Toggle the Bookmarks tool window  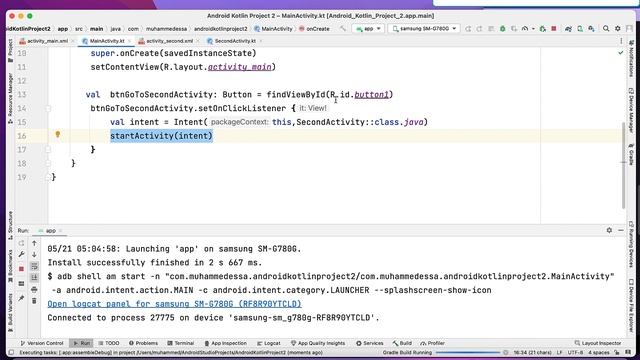(10, 266)
